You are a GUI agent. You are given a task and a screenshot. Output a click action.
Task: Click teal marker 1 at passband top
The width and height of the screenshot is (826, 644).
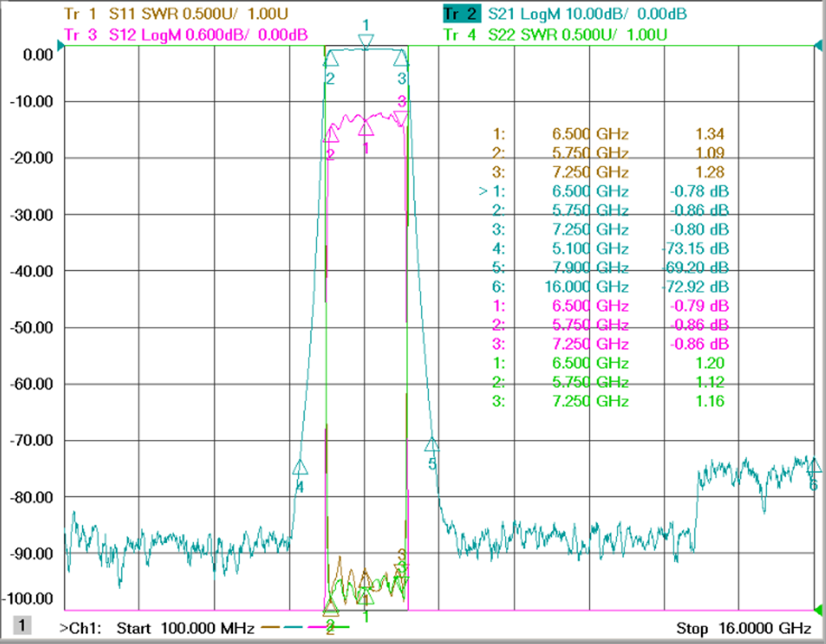point(365,42)
